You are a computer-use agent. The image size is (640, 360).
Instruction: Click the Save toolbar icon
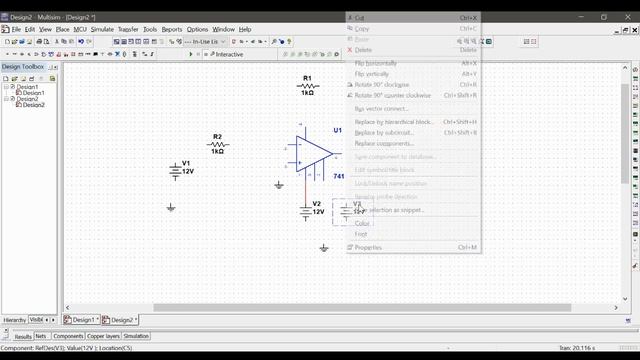coord(29,42)
